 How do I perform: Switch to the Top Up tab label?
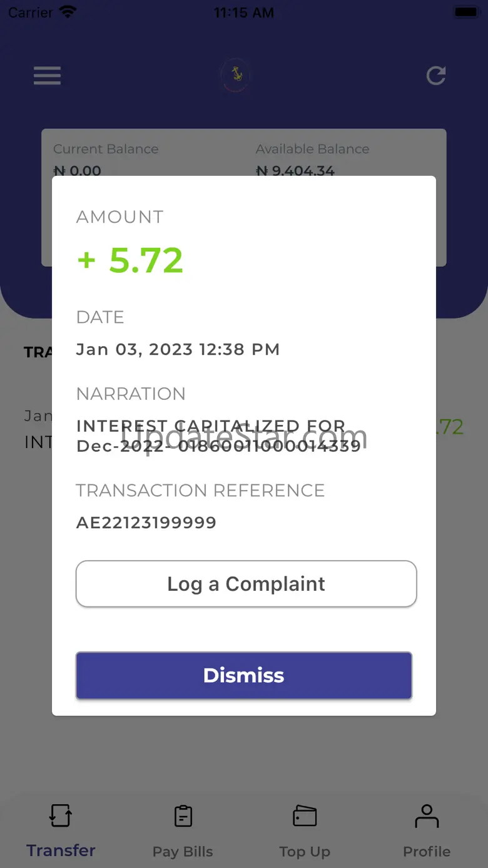pos(305,852)
